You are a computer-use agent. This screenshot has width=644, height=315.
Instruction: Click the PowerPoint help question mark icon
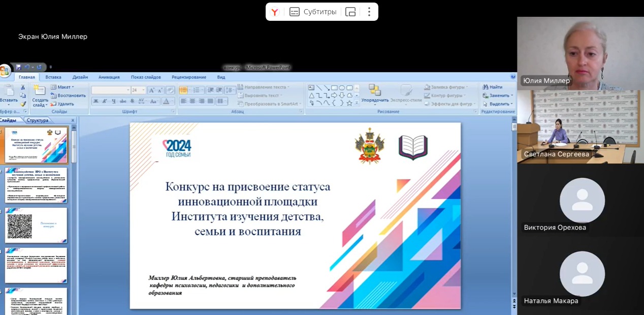pyautogui.click(x=512, y=77)
